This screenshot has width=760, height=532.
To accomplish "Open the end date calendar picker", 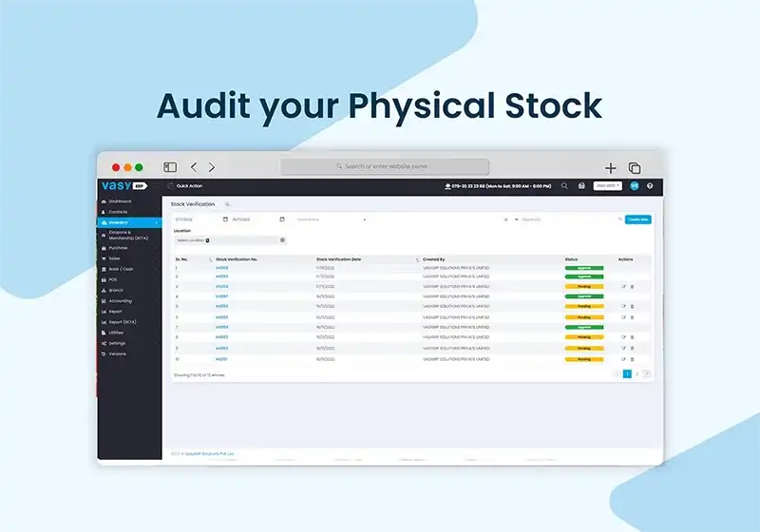I will point(282,219).
